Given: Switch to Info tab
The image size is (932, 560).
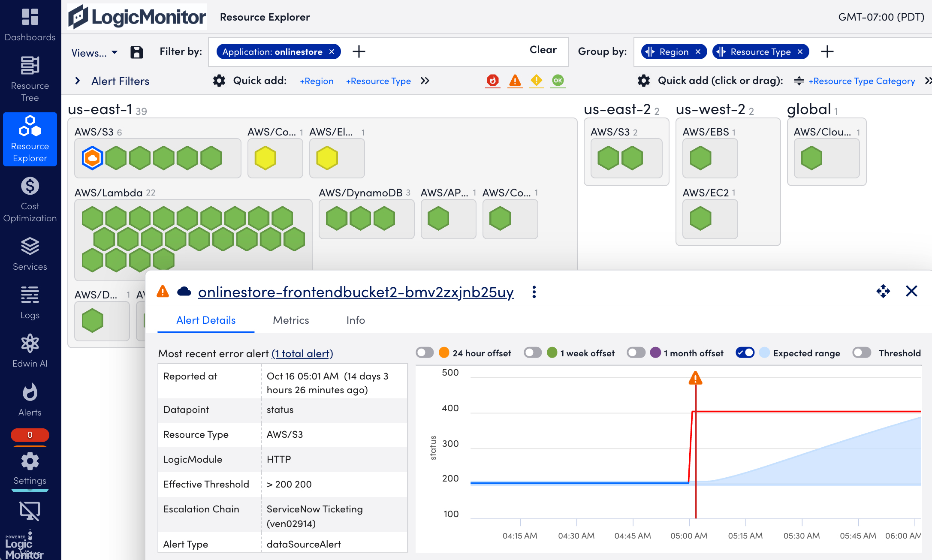Looking at the screenshot, I should click(356, 320).
